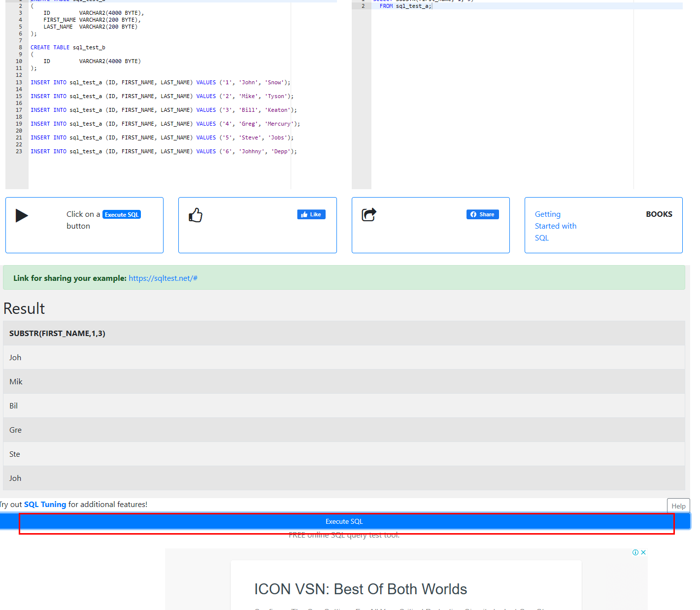Click the Facebook Like button
Viewport: 700px width, 610px height.
pyautogui.click(x=311, y=214)
